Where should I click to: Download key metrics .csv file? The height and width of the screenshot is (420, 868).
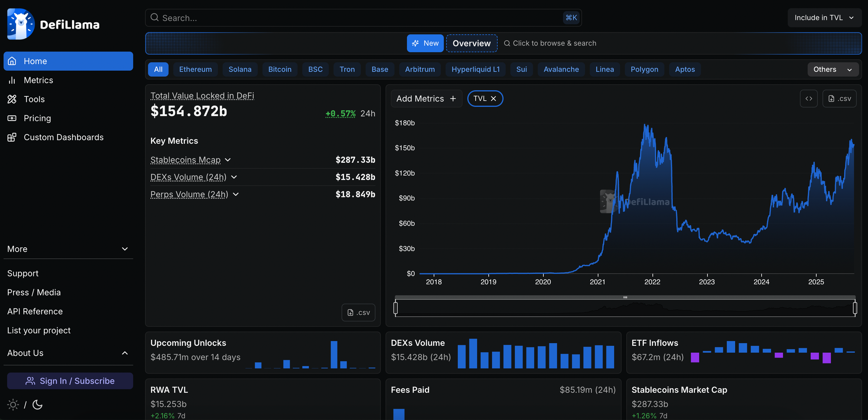358,312
